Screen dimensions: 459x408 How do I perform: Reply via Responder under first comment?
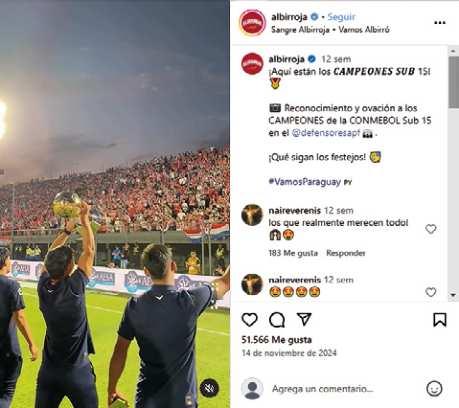345,253
